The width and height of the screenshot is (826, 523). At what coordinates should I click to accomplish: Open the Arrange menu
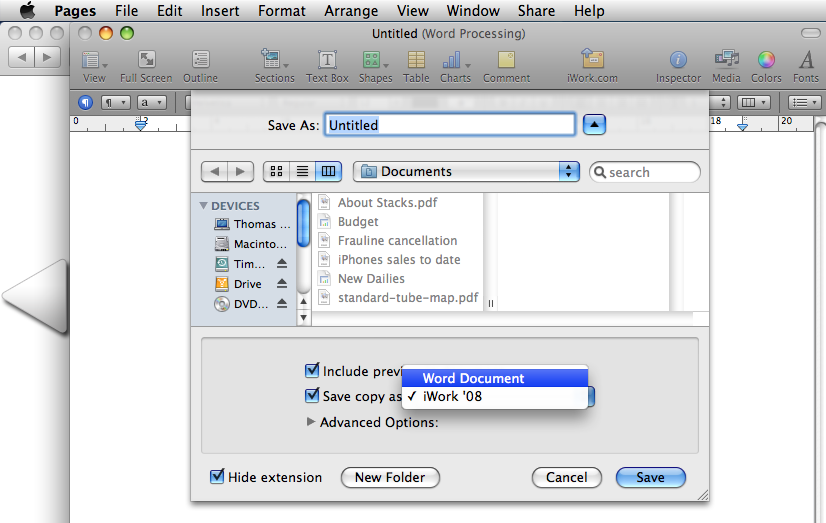pos(351,11)
